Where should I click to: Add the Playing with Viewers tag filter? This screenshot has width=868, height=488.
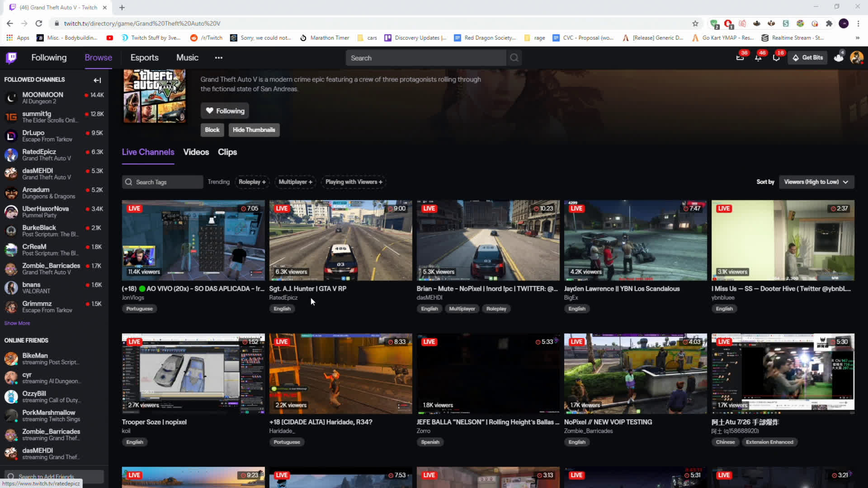pos(354,182)
